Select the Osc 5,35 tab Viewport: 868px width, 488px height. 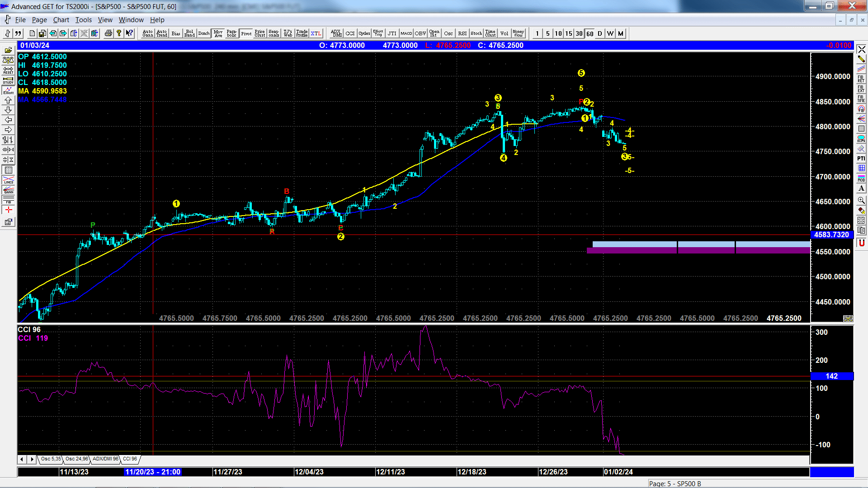(x=51, y=459)
